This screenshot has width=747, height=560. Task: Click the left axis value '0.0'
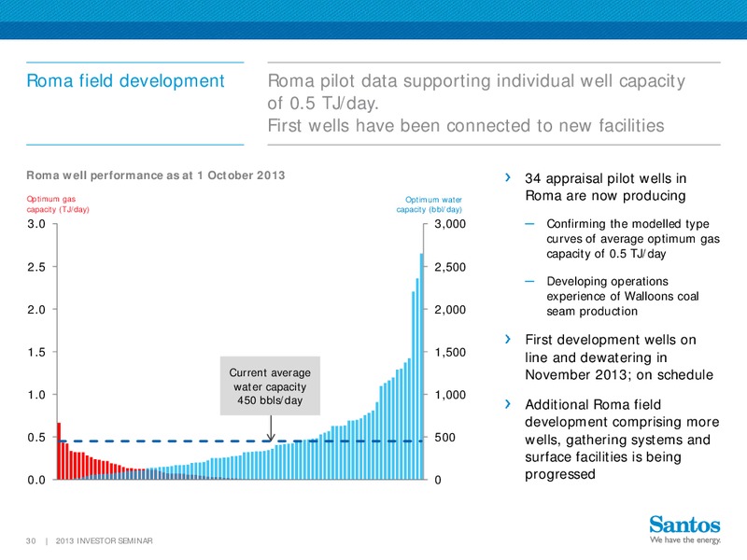36,480
